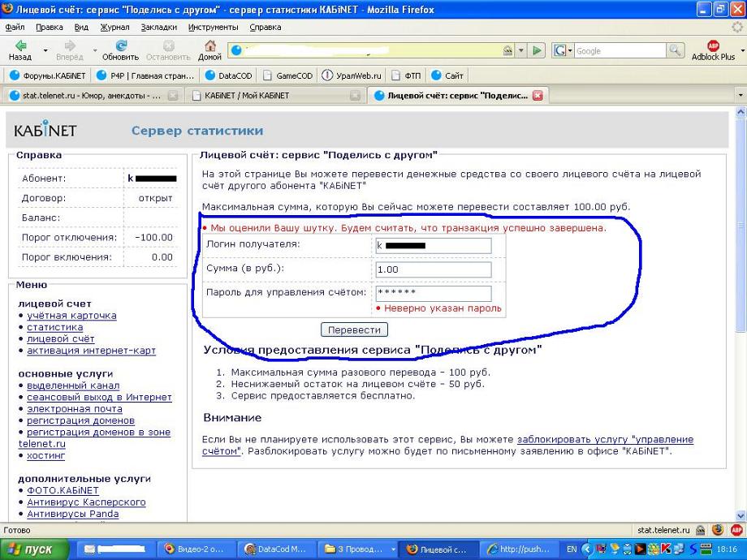747x560 pixels.
Task: Open the электронная почта link
Action: click(x=75, y=408)
